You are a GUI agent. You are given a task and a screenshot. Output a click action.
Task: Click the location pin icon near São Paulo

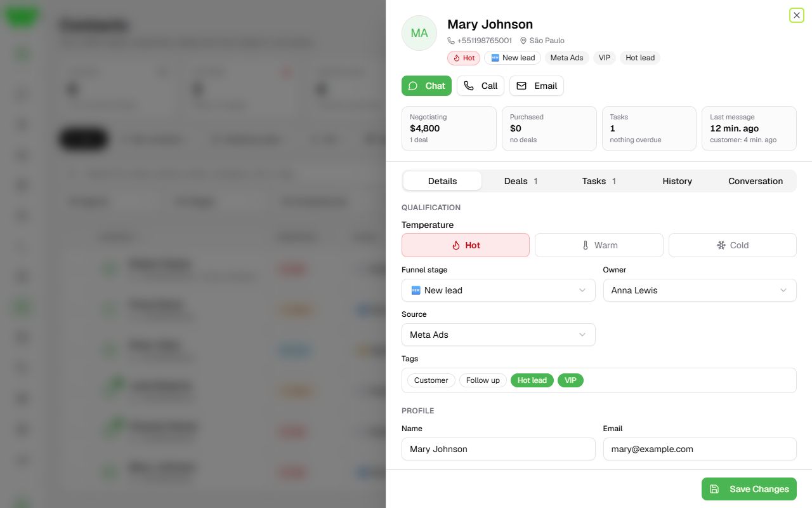[x=523, y=41]
